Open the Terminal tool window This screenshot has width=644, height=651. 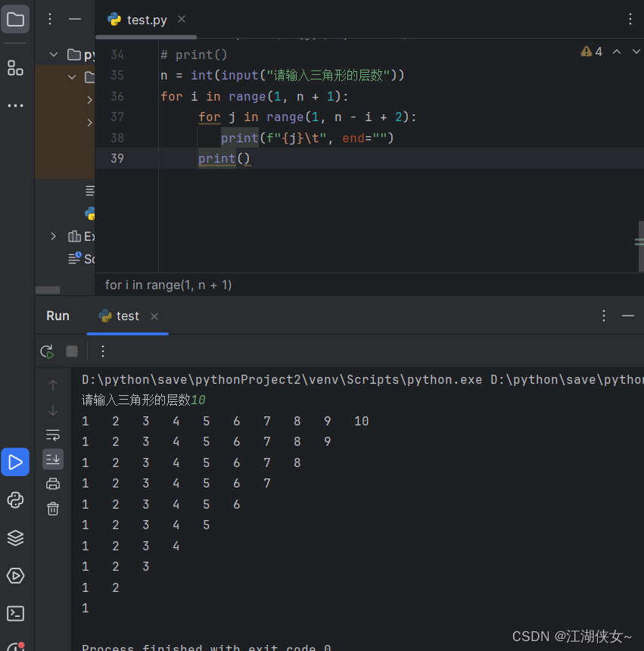(x=15, y=613)
